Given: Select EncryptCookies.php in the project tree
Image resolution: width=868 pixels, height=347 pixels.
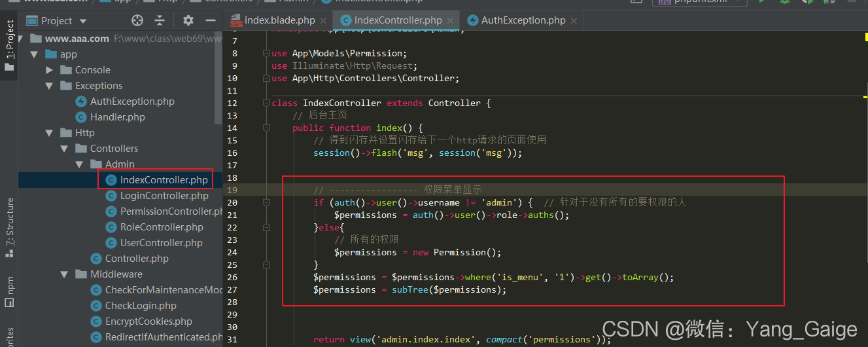Looking at the screenshot, I should coord(148,321).
